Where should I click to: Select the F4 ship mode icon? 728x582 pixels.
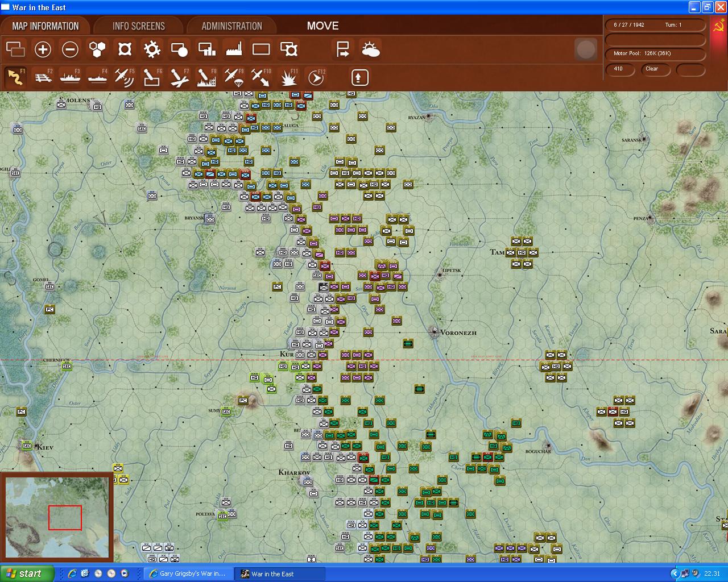97,77
